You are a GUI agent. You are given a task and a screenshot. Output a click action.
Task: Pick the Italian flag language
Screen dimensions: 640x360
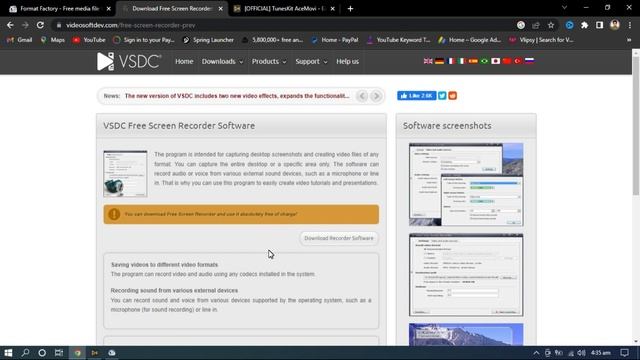462,61
